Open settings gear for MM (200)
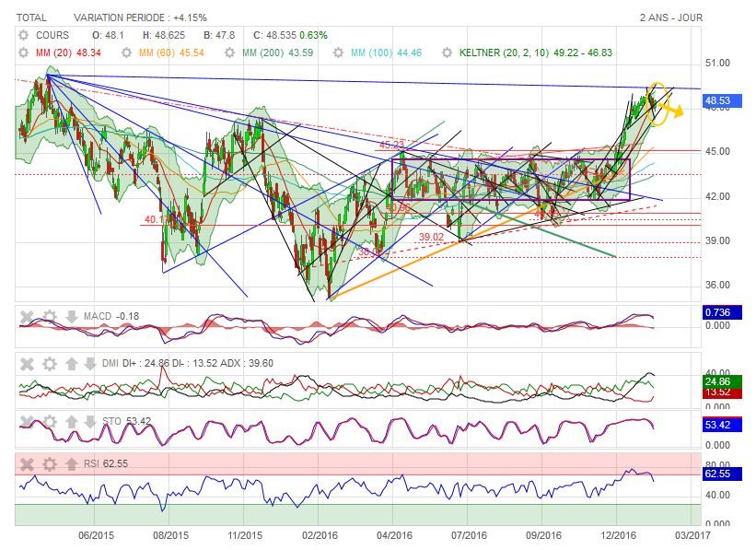This screenshot has width=756, height=550. pyautogui.click(x=229, y=53)
